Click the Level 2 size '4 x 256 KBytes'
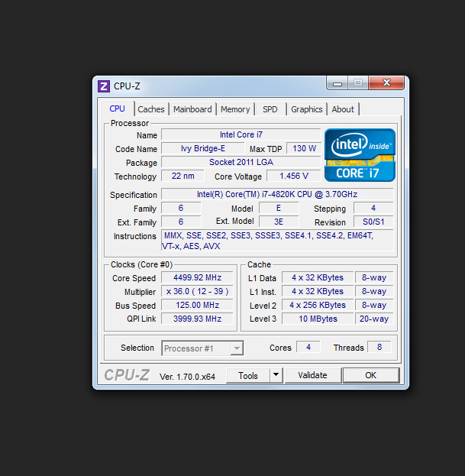Viewport: 465px width, 476px height. pyautogui.click(x=318, y=305)
